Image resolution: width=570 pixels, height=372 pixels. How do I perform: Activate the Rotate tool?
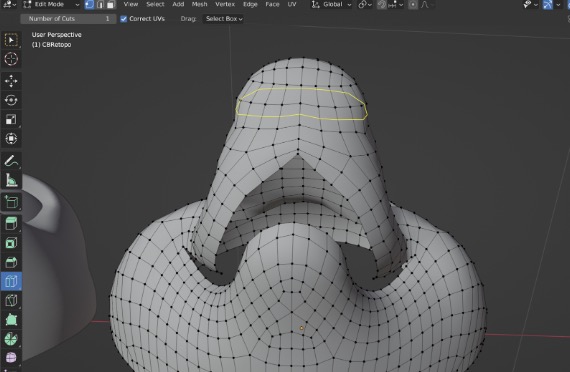pos(11,100)
